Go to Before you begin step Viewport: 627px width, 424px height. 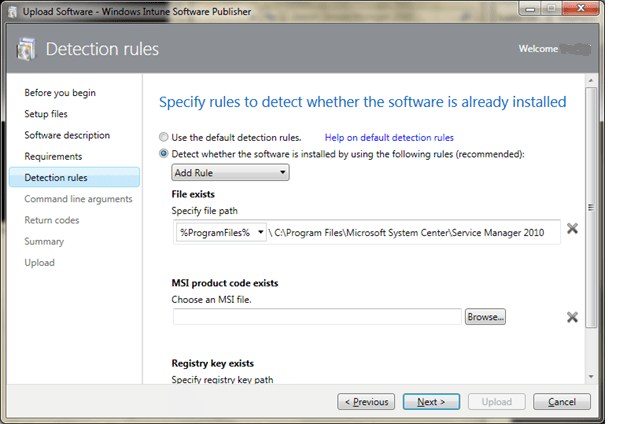[x=60, y=93]
